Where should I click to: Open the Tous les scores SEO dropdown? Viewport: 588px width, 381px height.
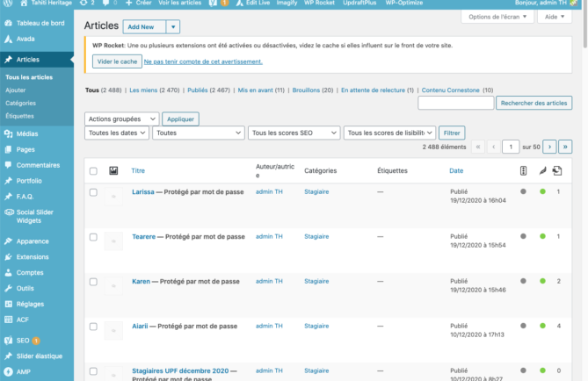(x=294, y=133)
